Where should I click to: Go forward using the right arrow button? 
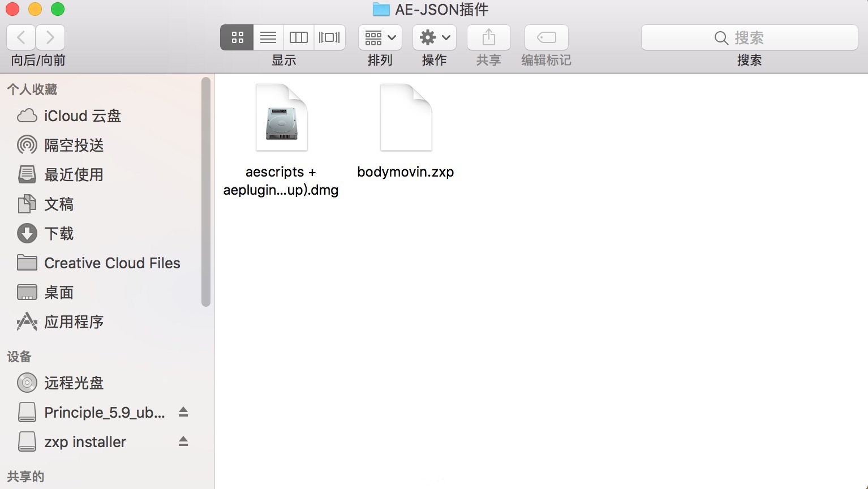click(50, 37)
